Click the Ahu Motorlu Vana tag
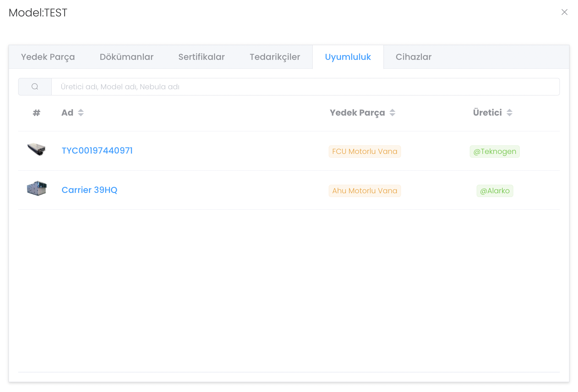This screenshot has height=392, width=578. [364, 191]
